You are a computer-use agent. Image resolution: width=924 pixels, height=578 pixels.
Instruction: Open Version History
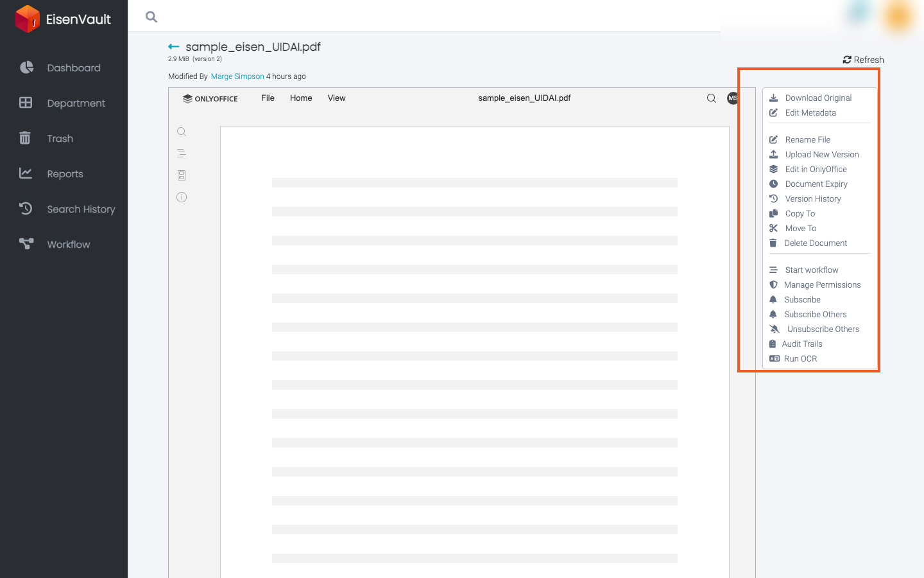tap(805, 199)
